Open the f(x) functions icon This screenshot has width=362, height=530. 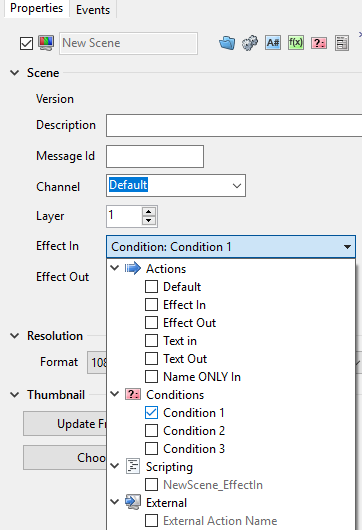tap(296, 43)
